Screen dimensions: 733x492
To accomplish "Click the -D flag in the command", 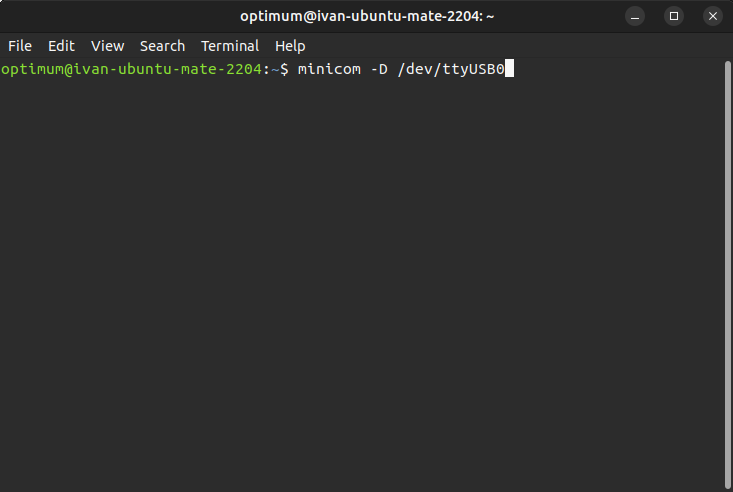I will [378, 69].
